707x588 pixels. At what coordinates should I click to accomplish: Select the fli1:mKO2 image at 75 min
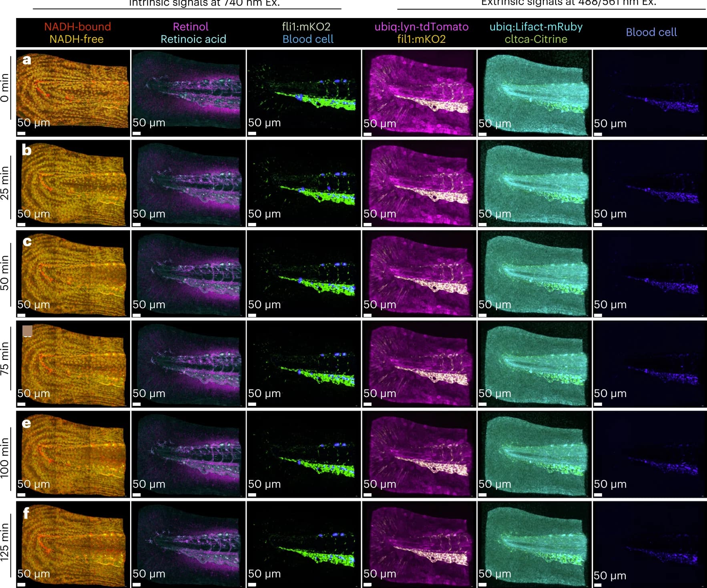[x=303, y=364]
